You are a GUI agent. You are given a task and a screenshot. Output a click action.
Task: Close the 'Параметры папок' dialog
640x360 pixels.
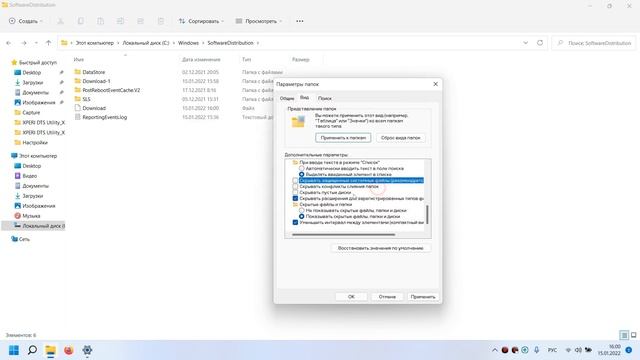coord(436,84)
